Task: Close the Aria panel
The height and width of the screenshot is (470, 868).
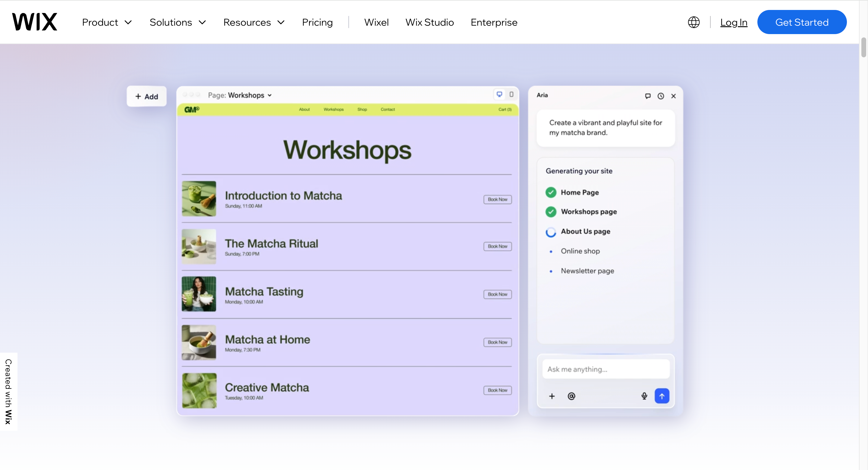Action: click(x=673, y=96)
